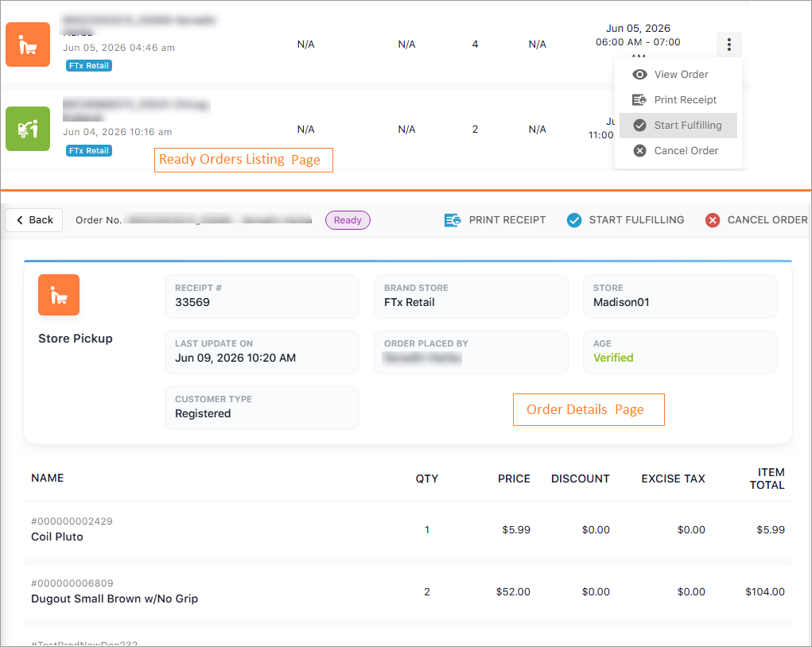
Task: Click the green delivery icon in second order row
Action: tap(28, 129)
